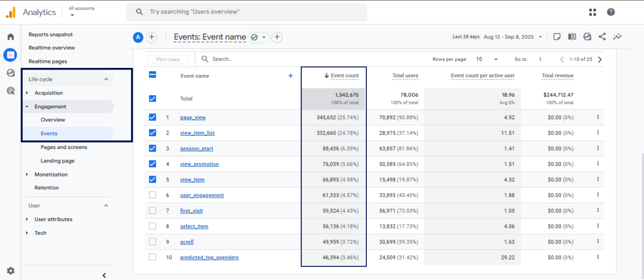This screenshot has width=644, height=280.
Task: Open the Help question mark icon
Action: click(x=611, y=12)
